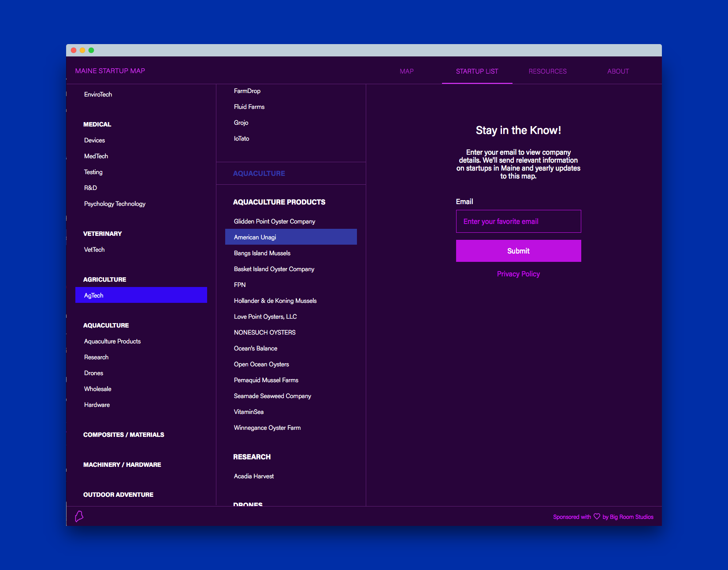Click the Maine state outline icon
Screen dimensions: 728x570
[x=79, y=516]
